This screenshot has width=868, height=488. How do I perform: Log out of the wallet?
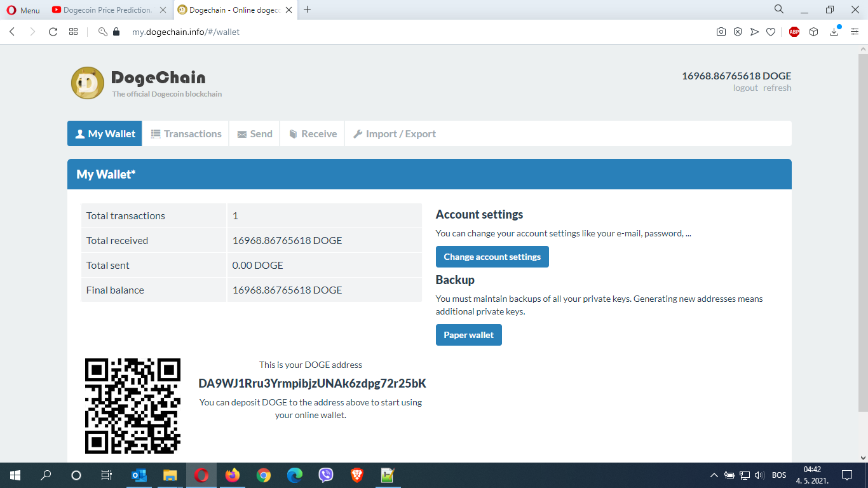point(745,88)
